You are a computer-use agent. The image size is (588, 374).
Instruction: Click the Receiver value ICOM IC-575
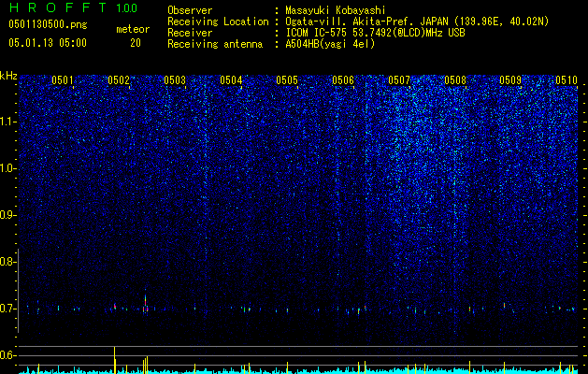tap(317, 33)
